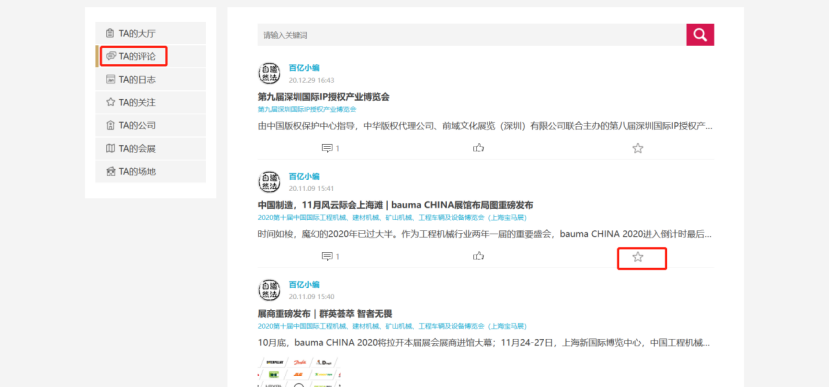The height and width of the screenshot is (388, 830).
Task: Open exhibitor logos image in 展商重磅发布 post
Action: coord(300,372)
